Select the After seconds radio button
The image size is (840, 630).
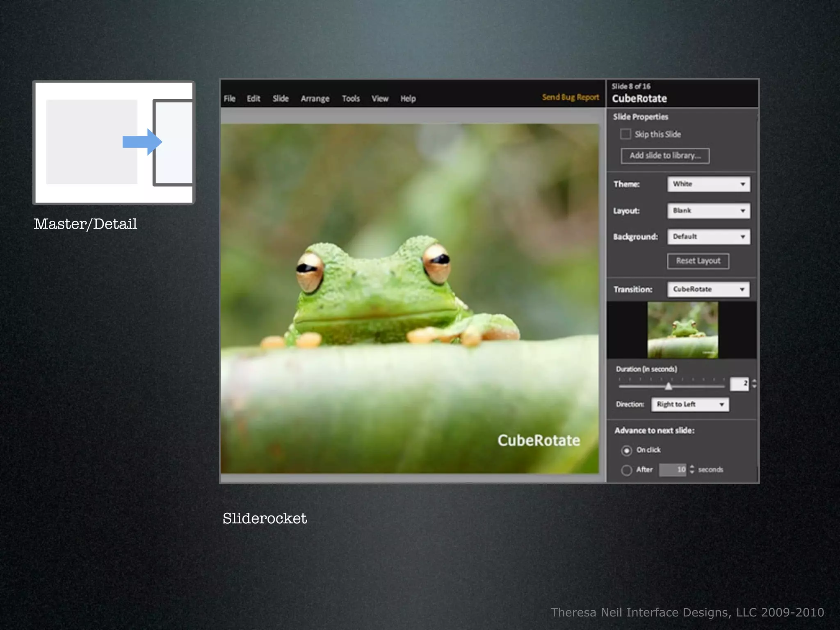(x=626, y=470)
